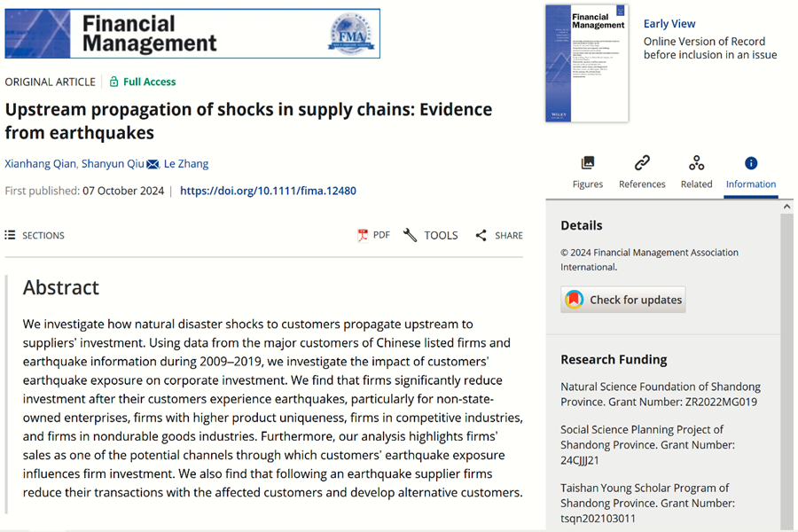The height and width of the screenshot is (532, 798).
Task: Switch to the References tab
Action: pyautogui.click(x=642, y=172)
